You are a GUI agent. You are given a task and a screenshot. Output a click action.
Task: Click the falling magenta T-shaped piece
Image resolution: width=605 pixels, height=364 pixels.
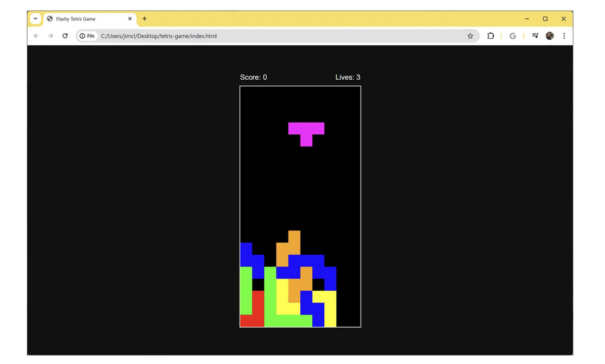306,129
